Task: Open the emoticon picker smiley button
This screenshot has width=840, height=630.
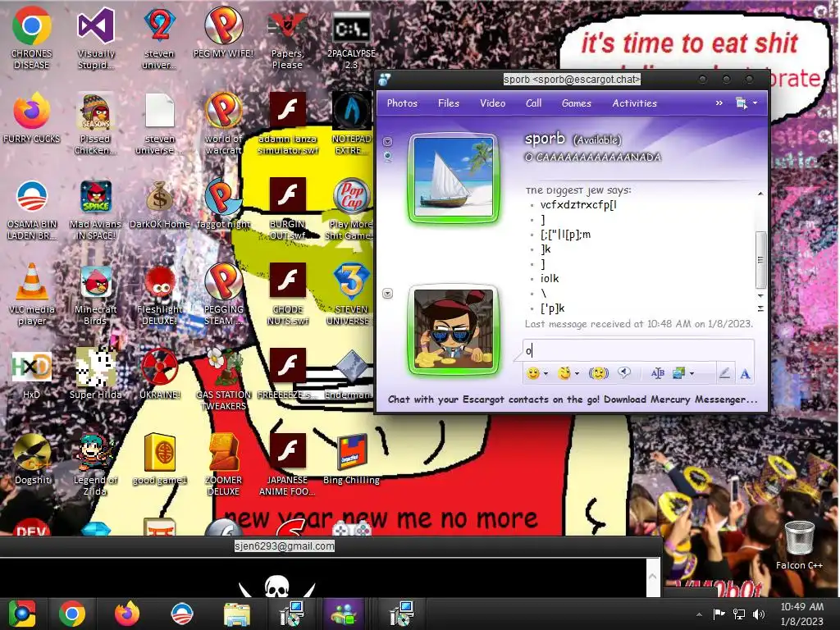Action: (532, 373)
